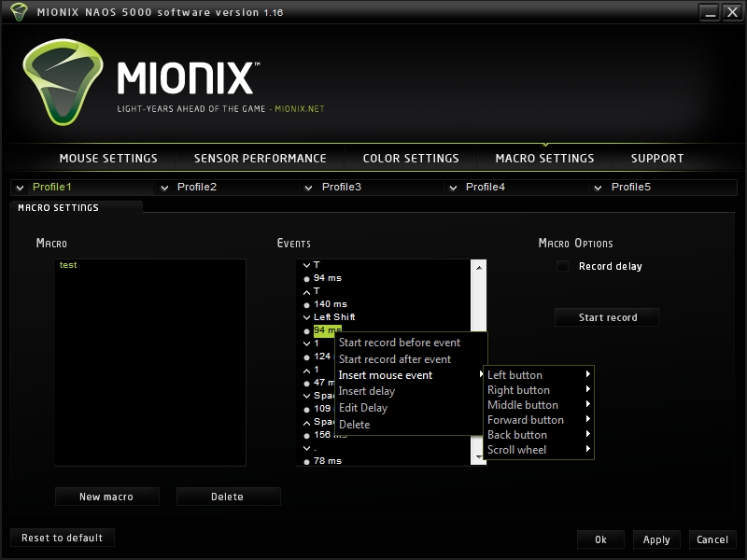Choose 'Insert delay' in context menu
Image resolution: width=747 pixels, height=560 pixels.
coord(367,391)
